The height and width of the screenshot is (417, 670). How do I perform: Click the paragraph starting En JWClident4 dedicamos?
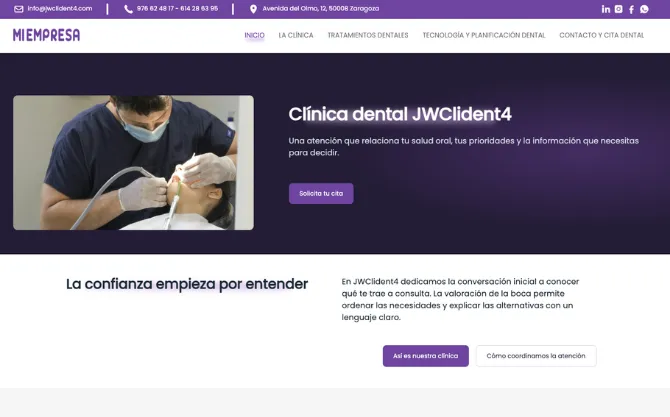tap(461, 299)
